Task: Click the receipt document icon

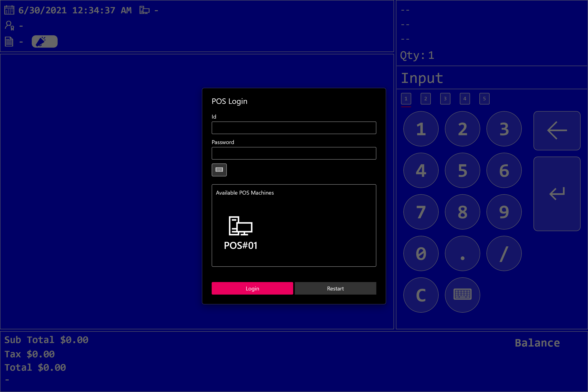Action: 9,42
